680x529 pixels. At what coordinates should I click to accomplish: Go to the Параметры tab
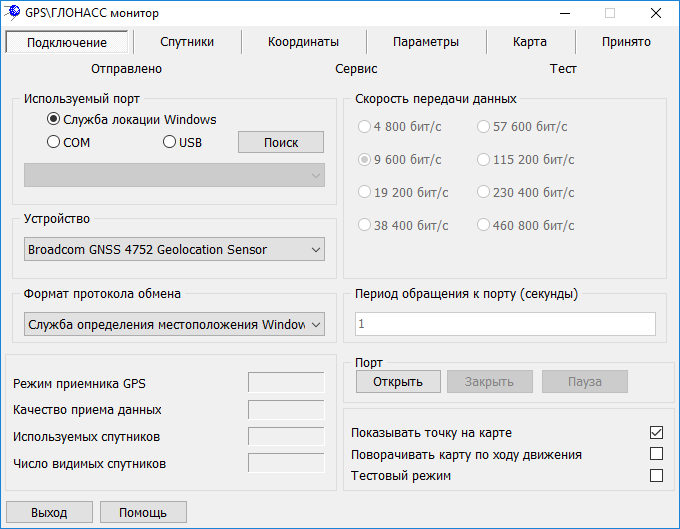click(x=425, y=42)
